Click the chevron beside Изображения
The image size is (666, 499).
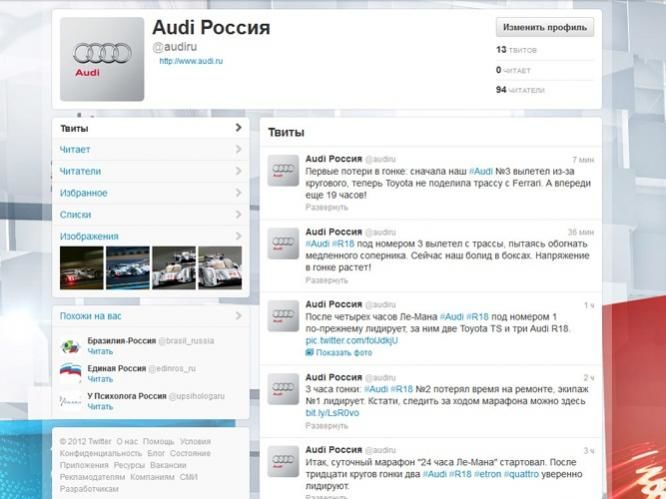[238, 236]
